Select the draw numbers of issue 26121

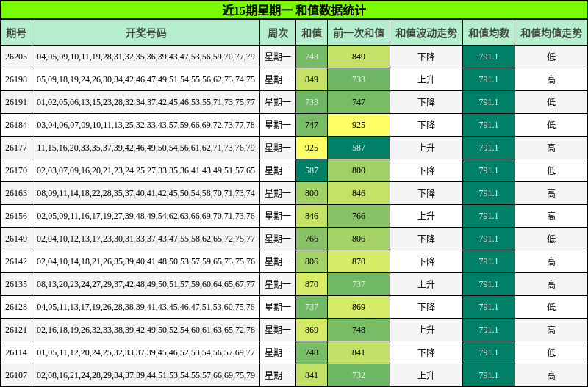tap(146, 330)
